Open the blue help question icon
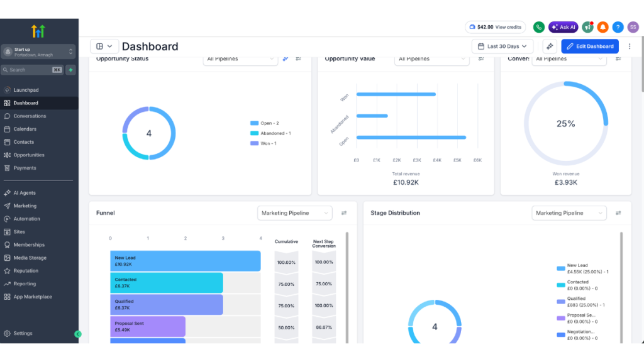The width and height of the screenshot is (644, 362). point(618,27)
